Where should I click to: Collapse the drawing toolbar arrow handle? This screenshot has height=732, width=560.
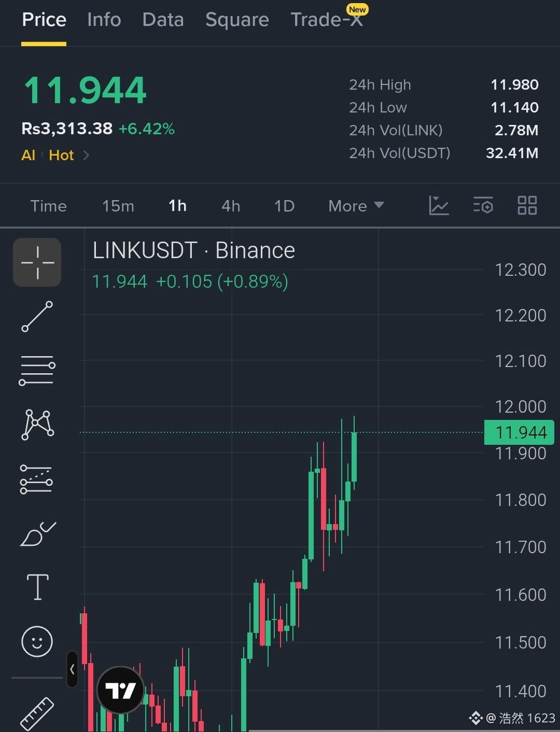(72, 669)
